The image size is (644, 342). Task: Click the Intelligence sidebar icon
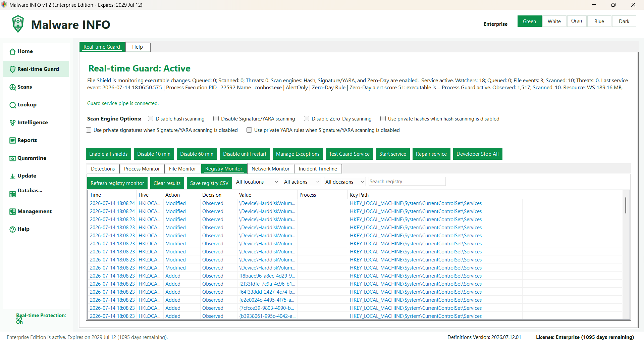coord(12,123)
